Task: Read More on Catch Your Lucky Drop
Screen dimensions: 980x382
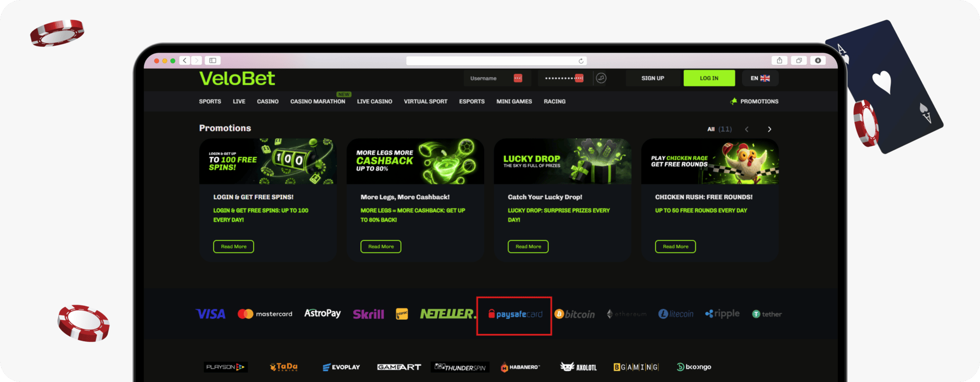Action: click(528, 247)
